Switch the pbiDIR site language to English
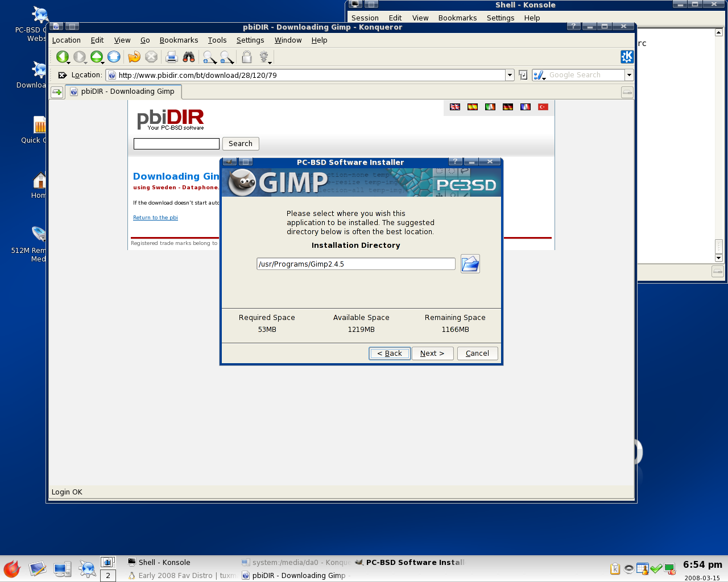The height and width of the screenshot is (582, 728). click(x=455, y=107)
